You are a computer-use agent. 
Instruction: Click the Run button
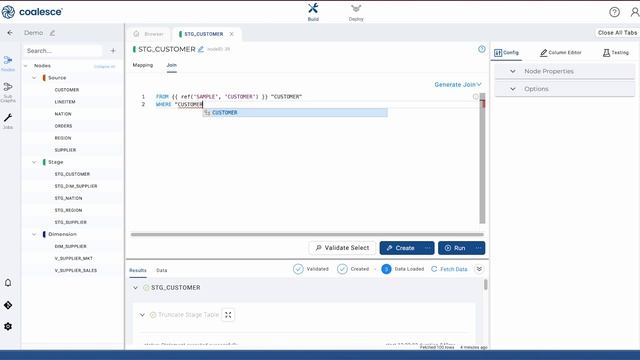tap(455, 248)
